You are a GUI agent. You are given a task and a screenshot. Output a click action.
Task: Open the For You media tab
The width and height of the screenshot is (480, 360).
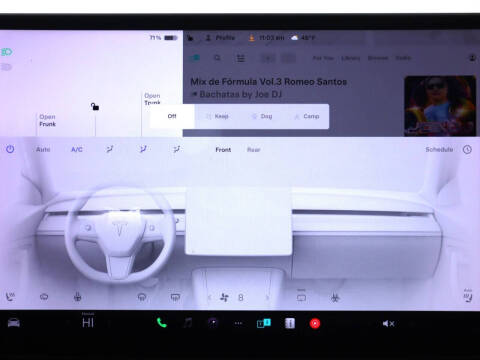[323, 58]
